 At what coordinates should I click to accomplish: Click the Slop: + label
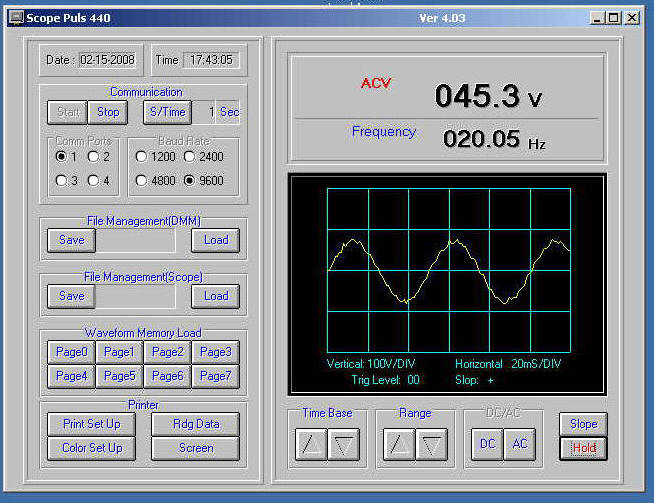pos(474,380)
